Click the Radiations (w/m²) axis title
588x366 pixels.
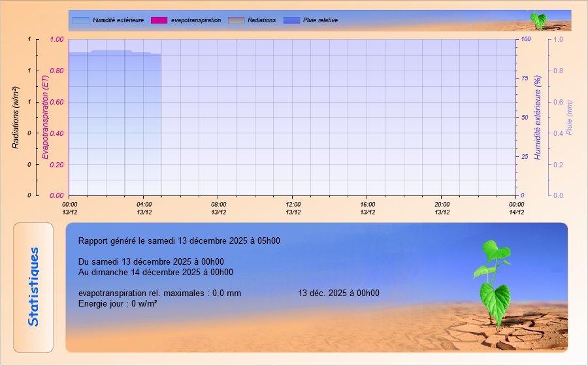[16, 117]
